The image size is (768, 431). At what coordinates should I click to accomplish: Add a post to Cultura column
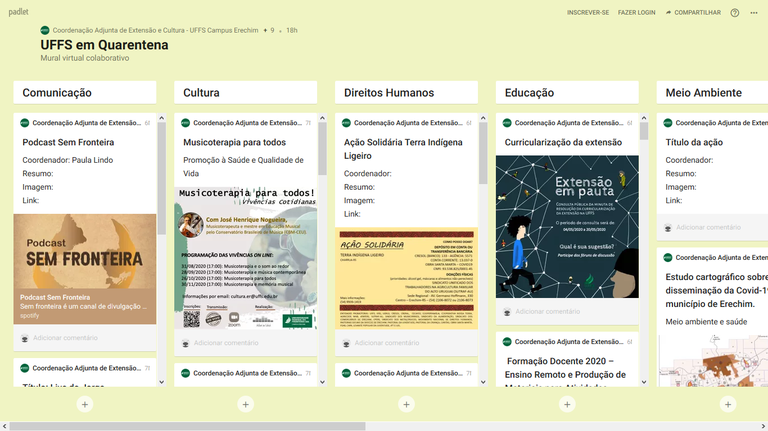246,405
